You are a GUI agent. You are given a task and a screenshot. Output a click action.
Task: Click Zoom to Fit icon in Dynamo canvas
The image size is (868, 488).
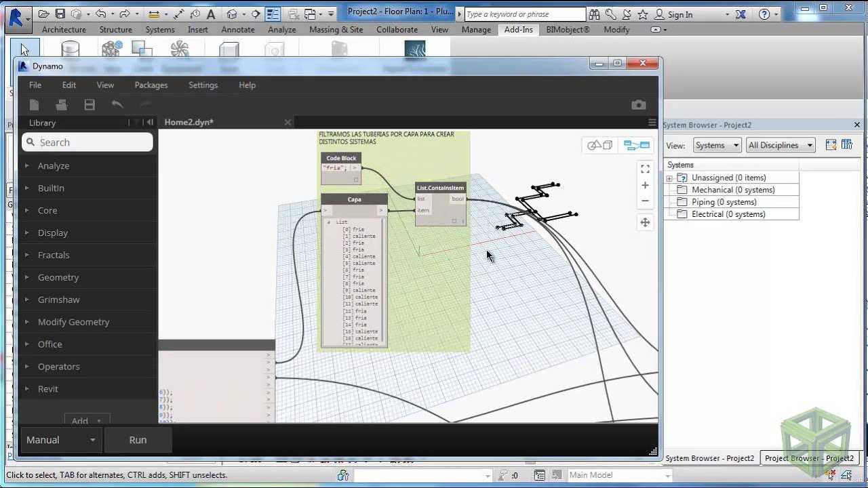coord(645,169)
